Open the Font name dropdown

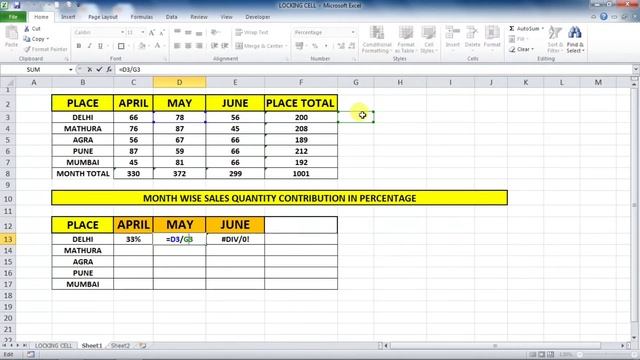click(x=122, y=32)
